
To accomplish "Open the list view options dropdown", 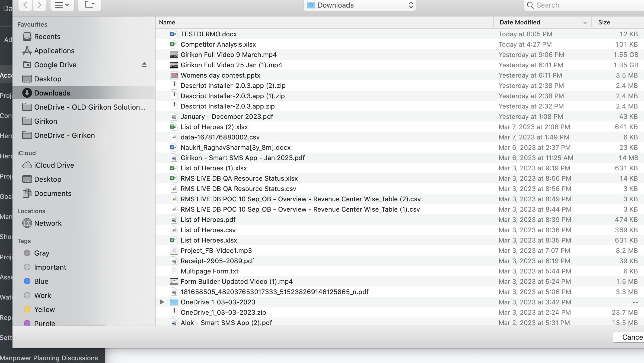I will coord(62,5).
